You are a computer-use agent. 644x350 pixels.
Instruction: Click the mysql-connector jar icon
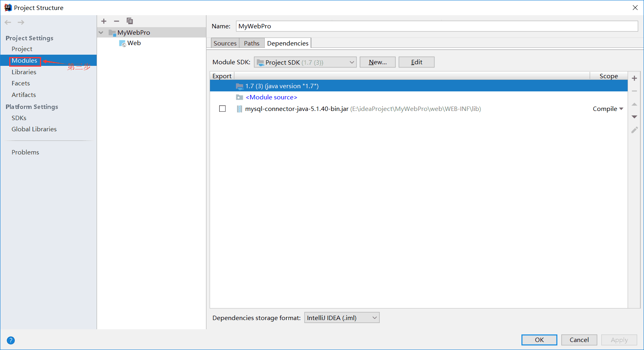pyautogui.click(x=240, y=109)
